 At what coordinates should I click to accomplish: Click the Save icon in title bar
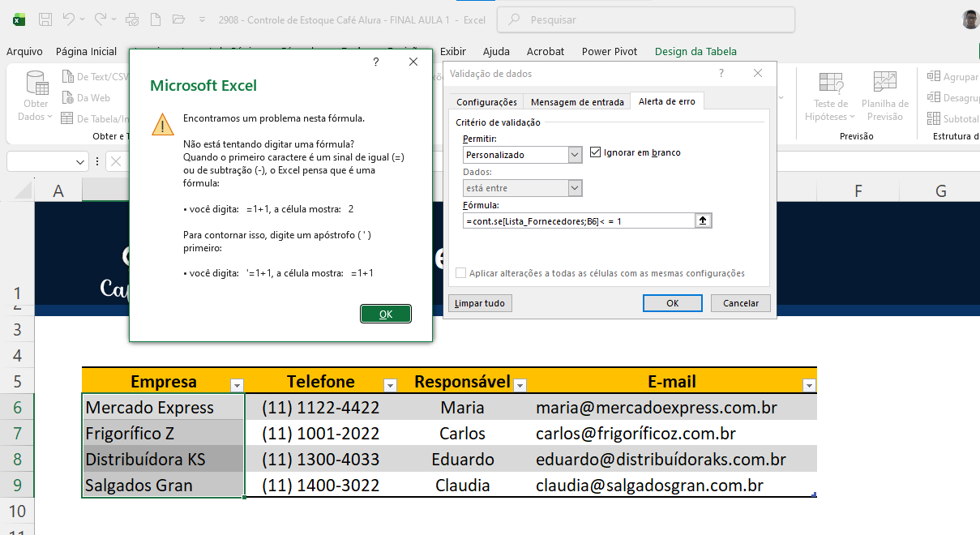[x=45, y=19]
